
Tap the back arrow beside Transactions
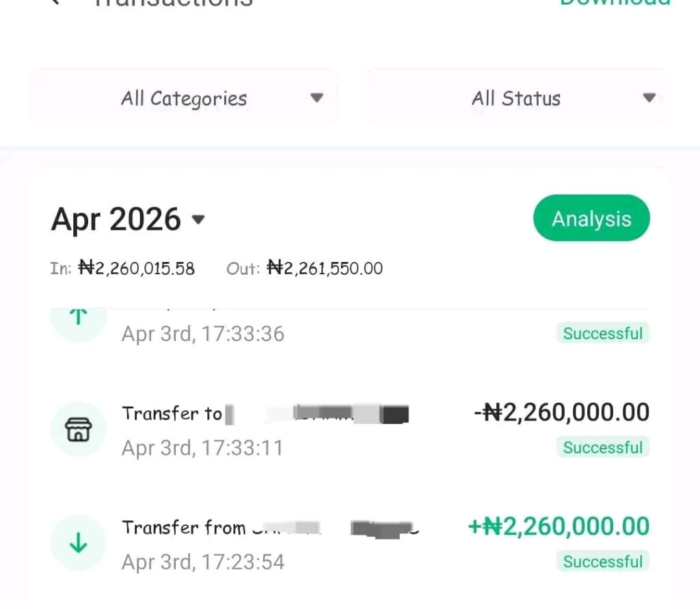56,3
